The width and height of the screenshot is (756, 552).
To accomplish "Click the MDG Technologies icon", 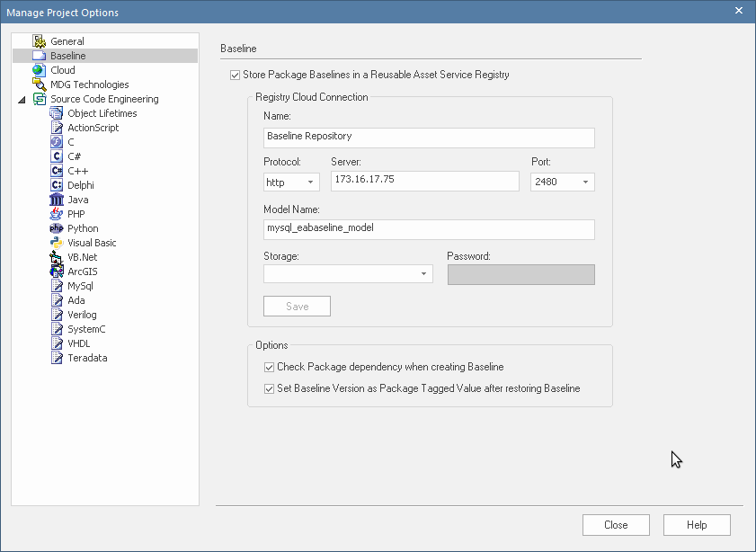I will coord(39,85).
